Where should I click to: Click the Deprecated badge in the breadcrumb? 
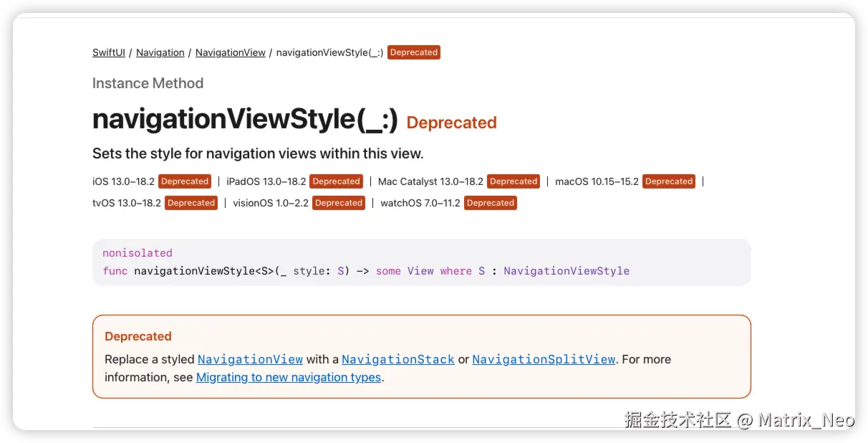(414, 52)
